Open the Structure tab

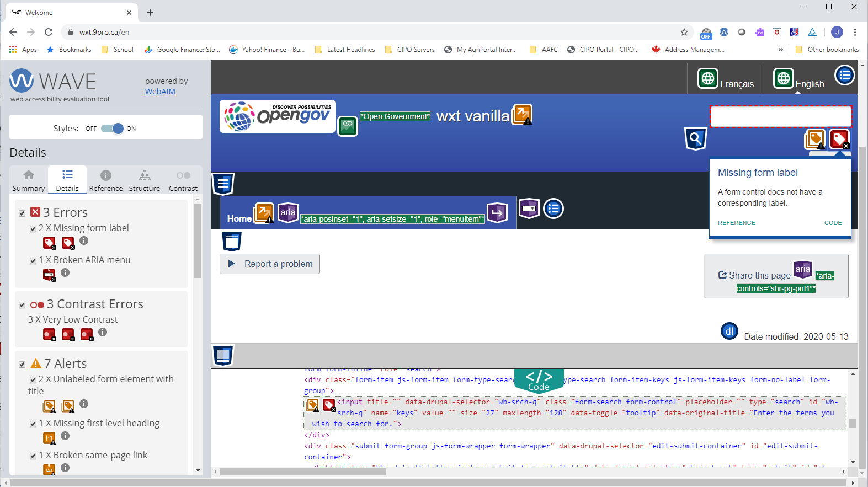(x=145, y=180)
